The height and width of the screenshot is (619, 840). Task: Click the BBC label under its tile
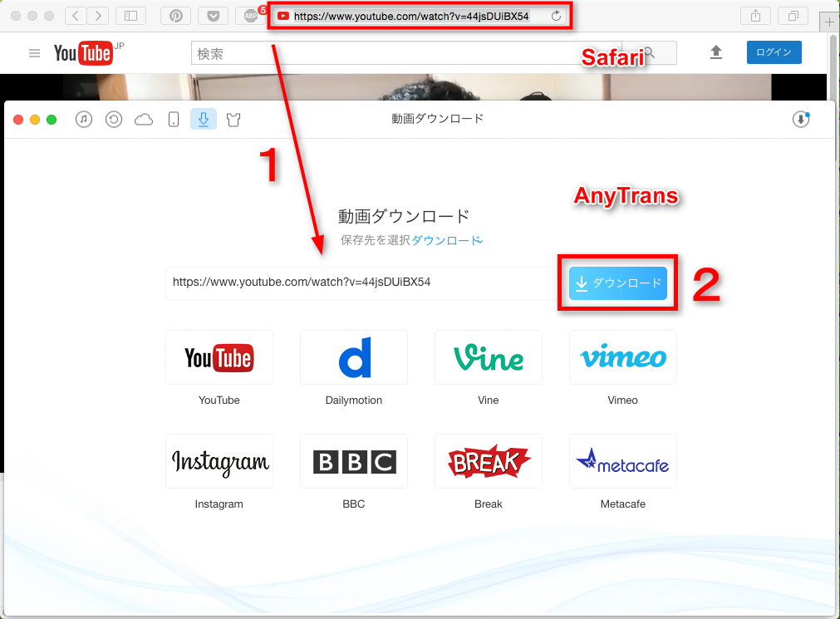pos(354,504)
